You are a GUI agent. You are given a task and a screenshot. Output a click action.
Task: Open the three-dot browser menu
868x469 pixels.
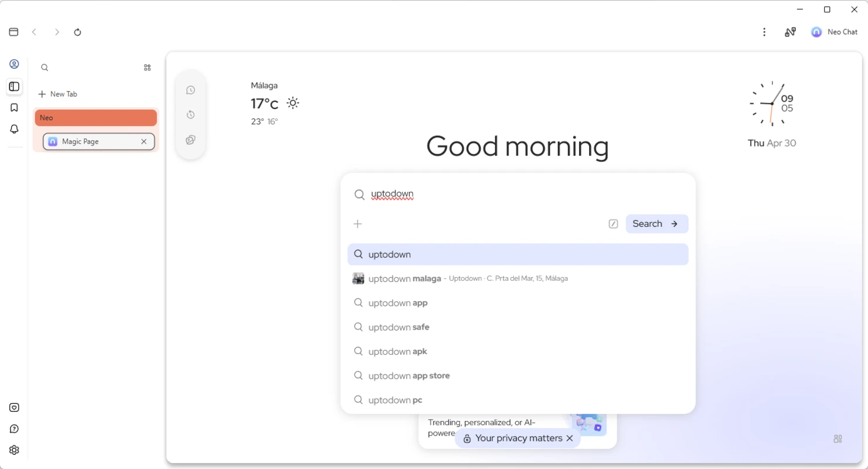[764, 32]
